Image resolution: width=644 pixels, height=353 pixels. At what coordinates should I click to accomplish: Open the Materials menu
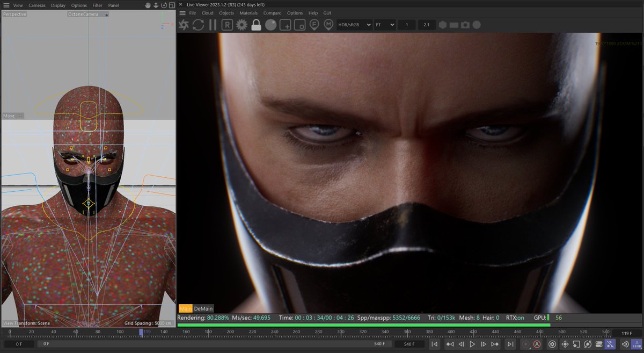248,13
